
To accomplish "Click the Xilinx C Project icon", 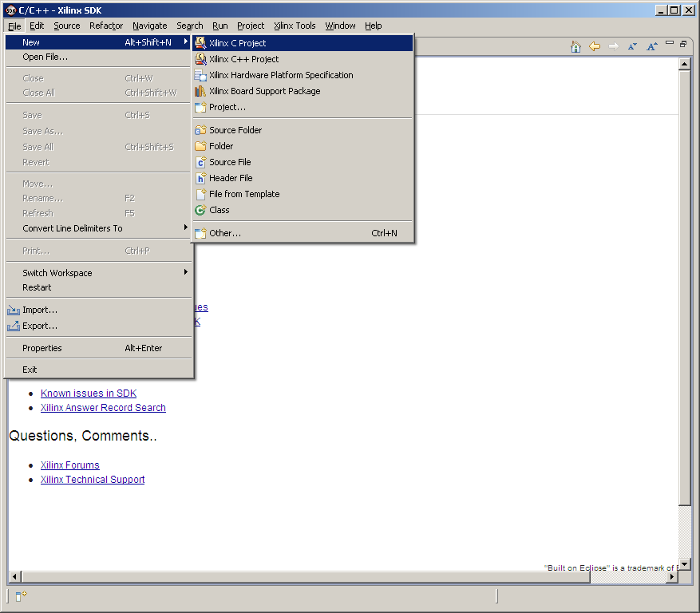I will coord(200,43).
